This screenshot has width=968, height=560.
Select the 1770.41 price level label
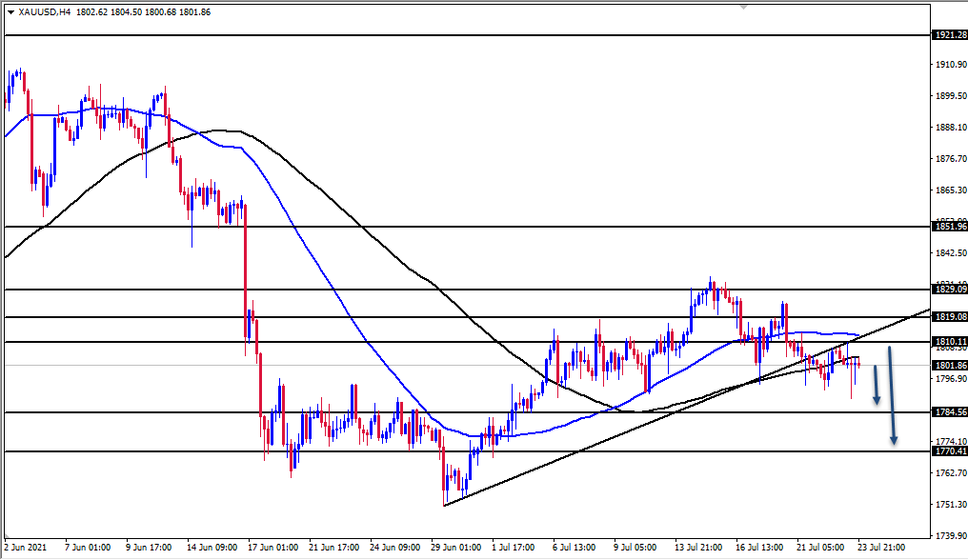pyautogui.click(x=950, y=451)
